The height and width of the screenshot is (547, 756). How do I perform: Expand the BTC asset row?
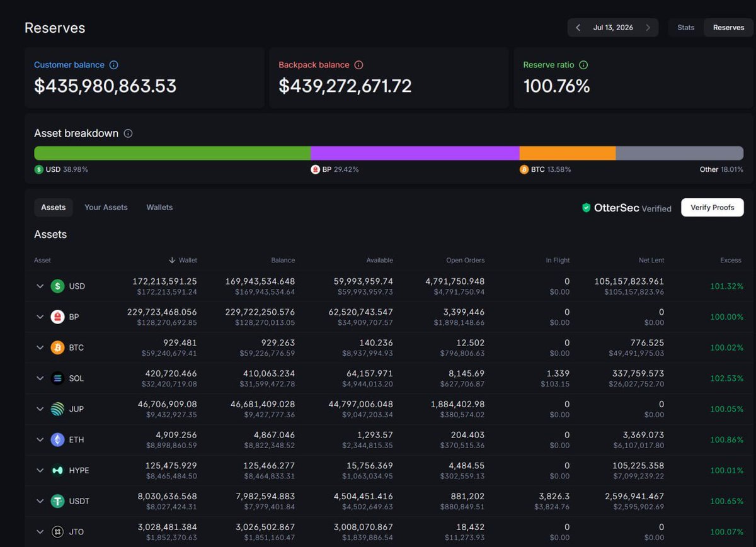(40, 347)
